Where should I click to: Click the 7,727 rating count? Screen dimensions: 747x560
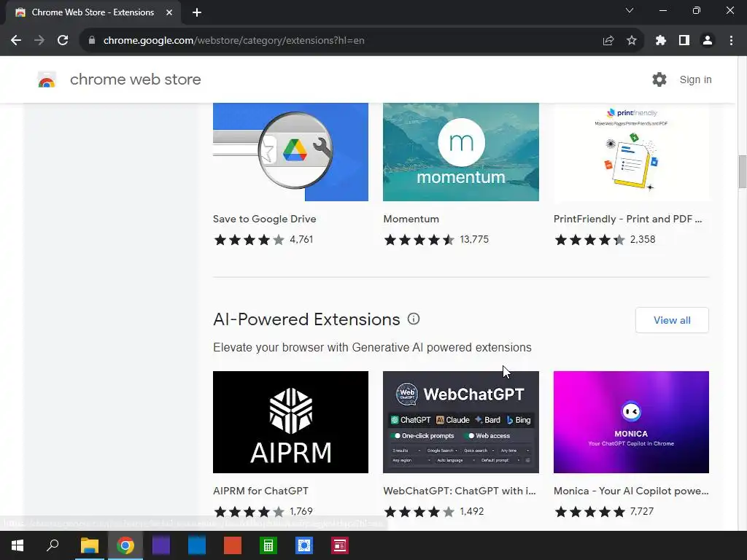coord(642,511)
